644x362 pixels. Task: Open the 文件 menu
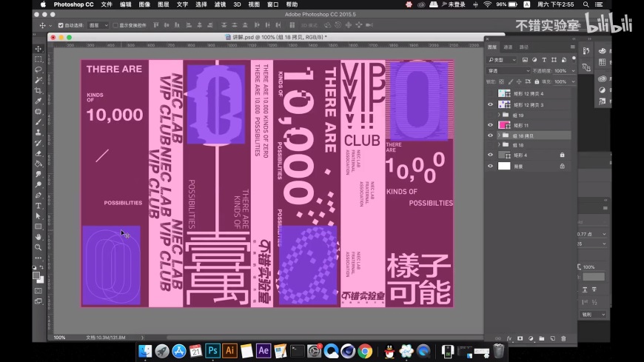107,4
